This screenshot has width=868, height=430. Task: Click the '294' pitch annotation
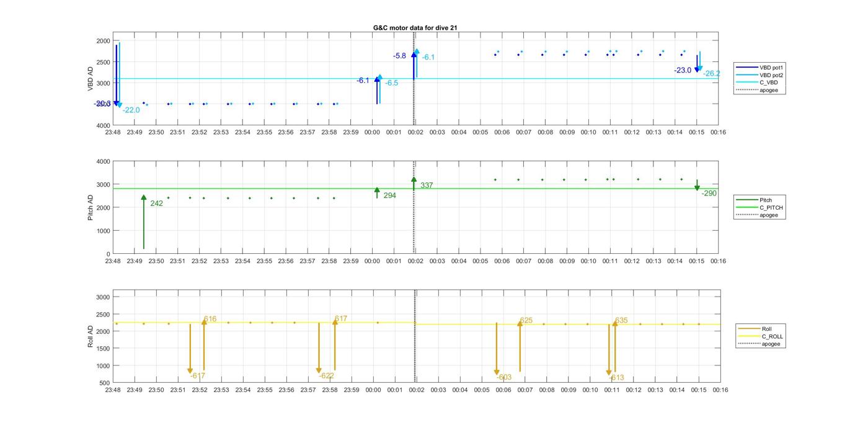pyautogui.click(x=389, y=195)
